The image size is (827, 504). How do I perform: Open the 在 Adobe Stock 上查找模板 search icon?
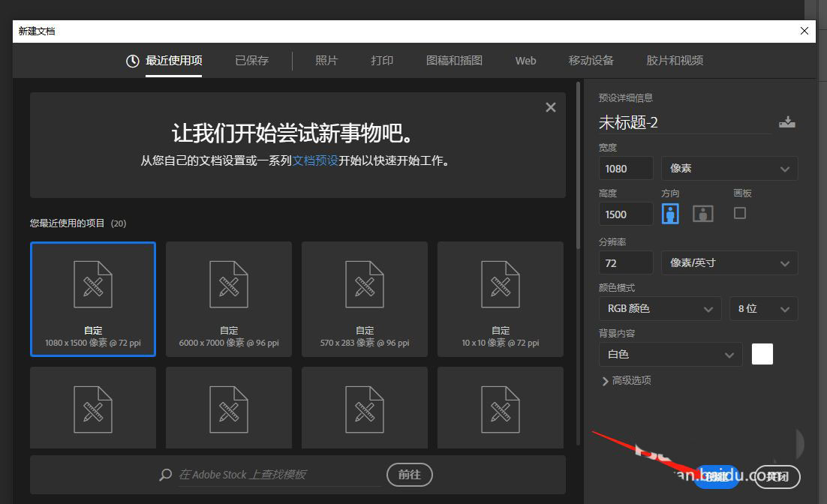pyautogui.click(x=165, y=475)
